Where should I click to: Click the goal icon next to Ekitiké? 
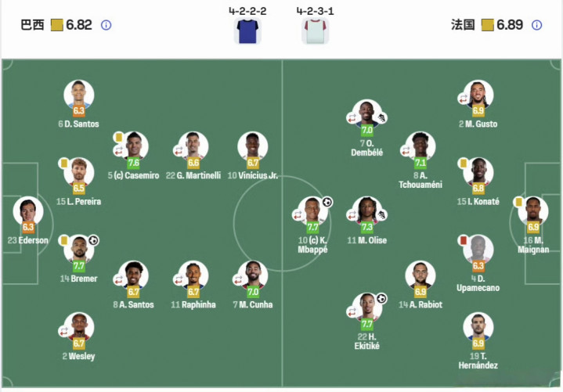tap(381, 298)
